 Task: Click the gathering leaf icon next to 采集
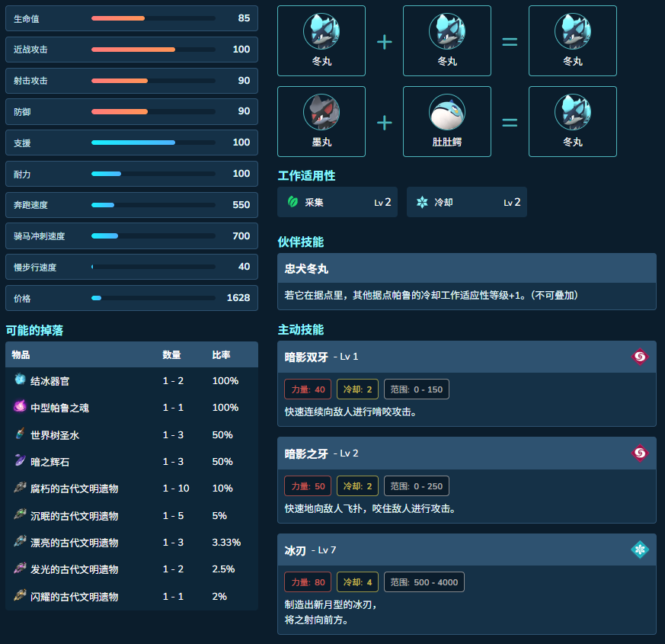pyautogui.click(x=293, y=202)
